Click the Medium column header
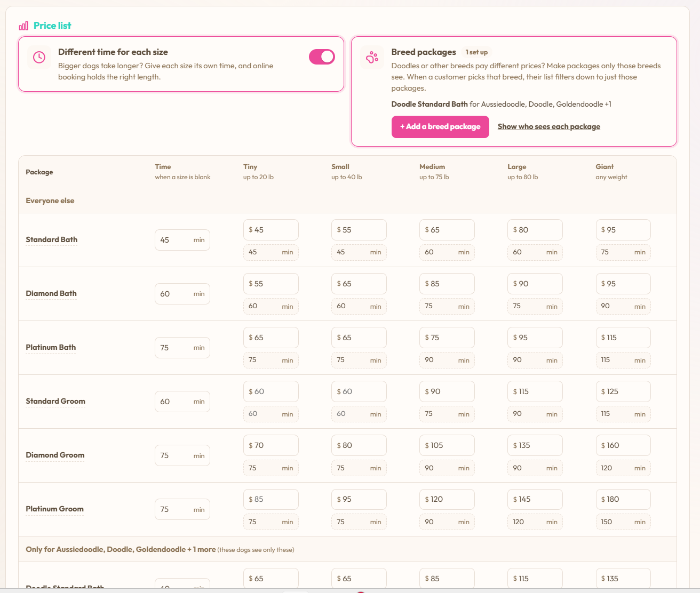 [x=434, y=171]
